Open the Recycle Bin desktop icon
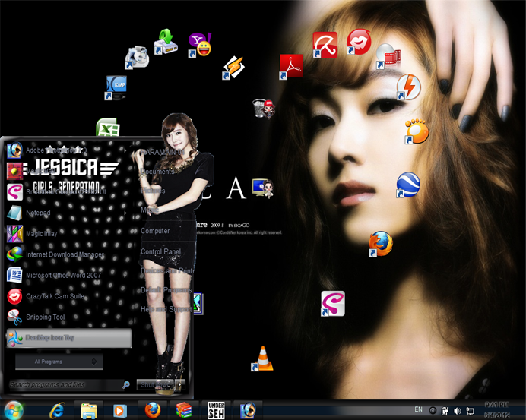Image resolution: width=526 pixels, height=420 pixels. [x=263, y=109]
